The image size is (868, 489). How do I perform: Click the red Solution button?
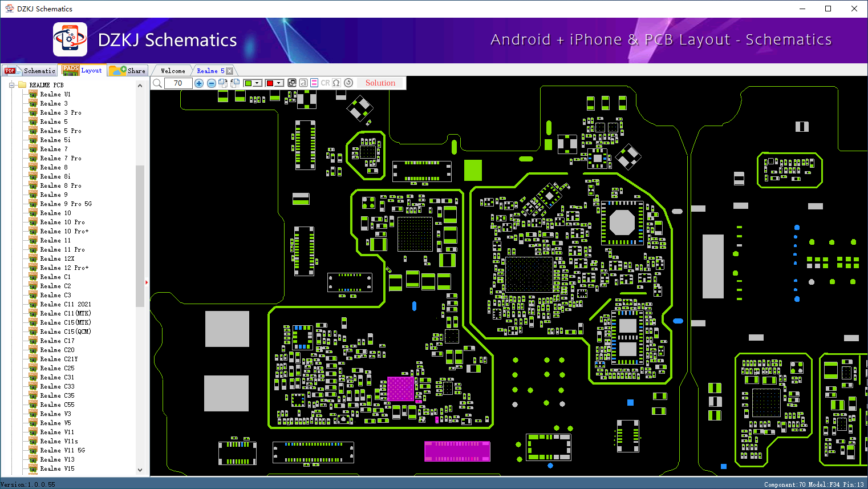tap(380, 83)
